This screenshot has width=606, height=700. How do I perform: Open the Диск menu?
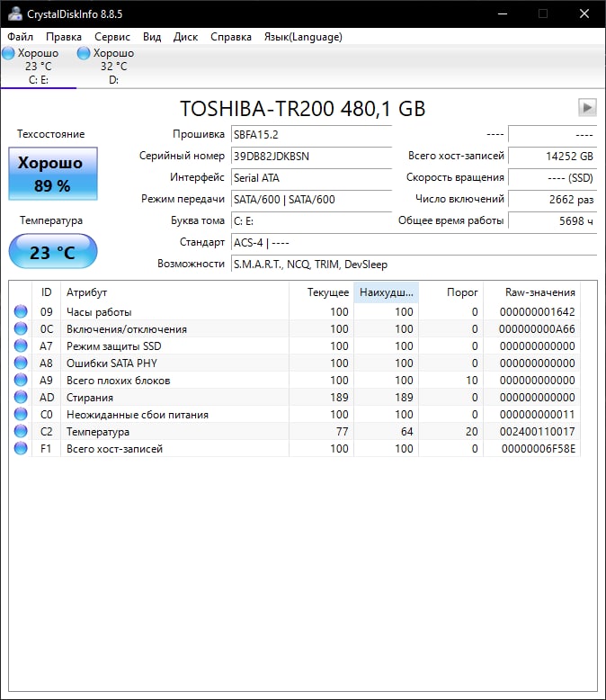(x=185, y=37)
